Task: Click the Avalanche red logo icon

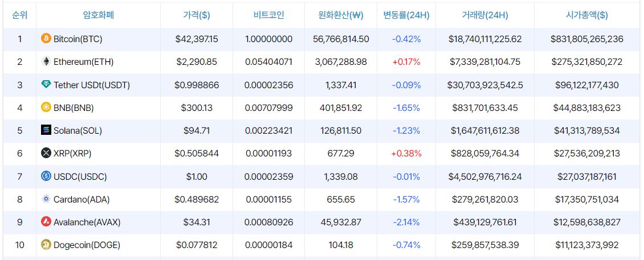Action: [46, 222]
